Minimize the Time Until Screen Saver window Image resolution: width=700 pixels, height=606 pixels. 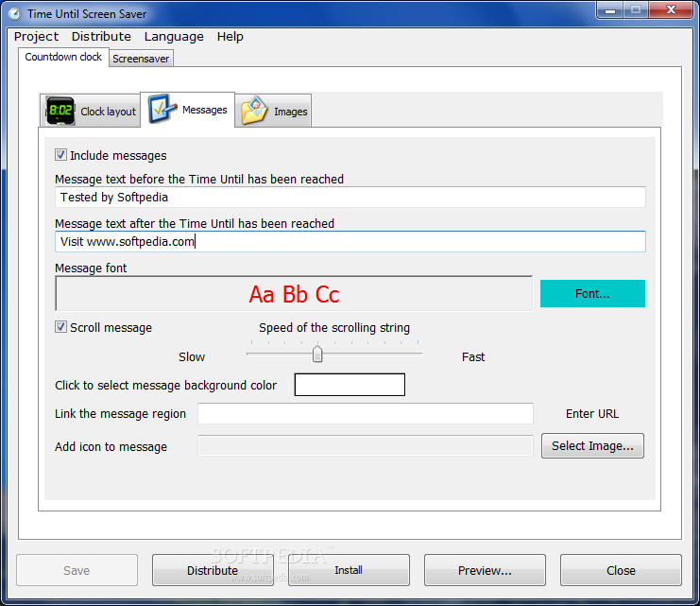point(610,10)
